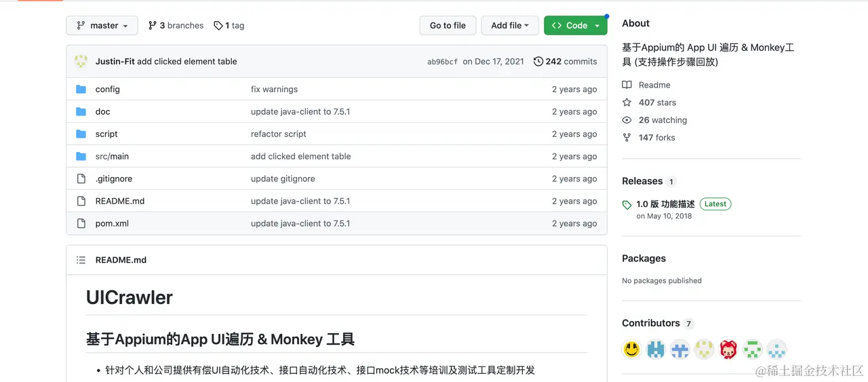Click the Go to file button
This screenshot has width=868, height=382.
(448, 25)
